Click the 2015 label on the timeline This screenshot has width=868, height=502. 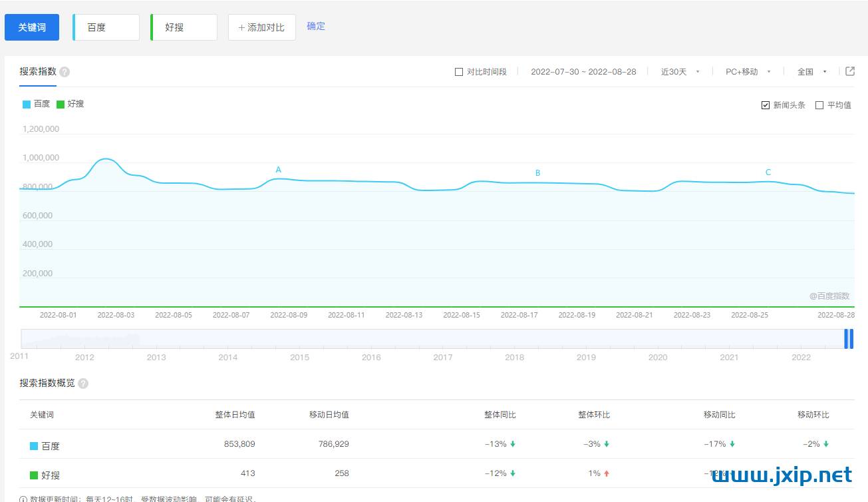click(x=299, y=358)
